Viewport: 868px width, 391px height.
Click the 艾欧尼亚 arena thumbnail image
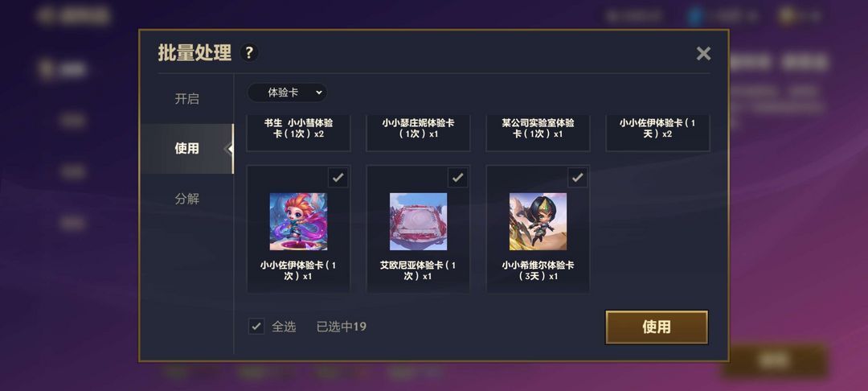418,221
